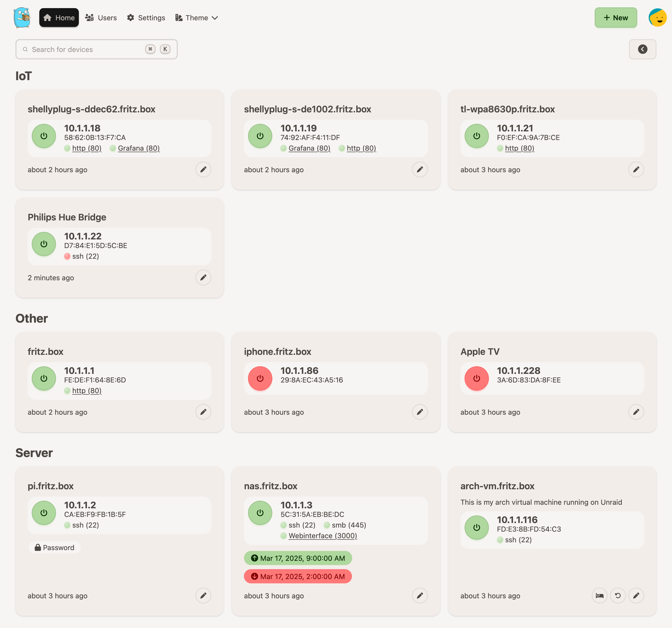The width and height of the screenshot is (672, 628).
Task: Toggle the power button of pi.fritz.box
Action: click(44, 513)
